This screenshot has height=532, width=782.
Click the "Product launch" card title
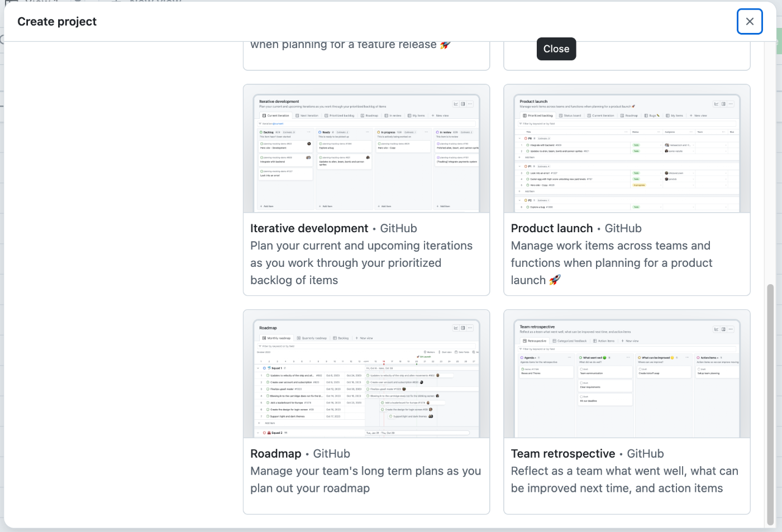[x=552, y=228]
